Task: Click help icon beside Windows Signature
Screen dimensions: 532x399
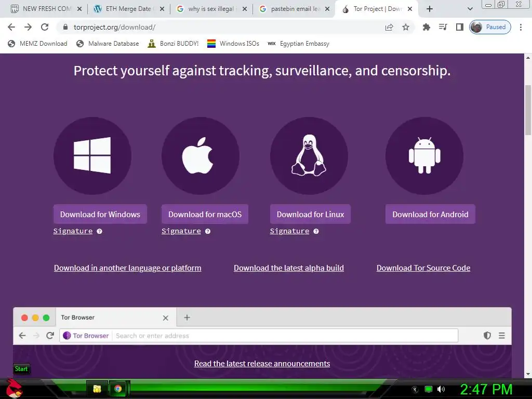Action: click(x=99, y=231)
